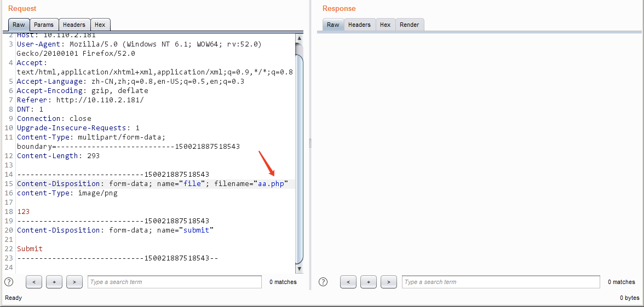
Task: Click the Gecko/20100101 Firefox/52.0 line
Action: coord(76,54)
